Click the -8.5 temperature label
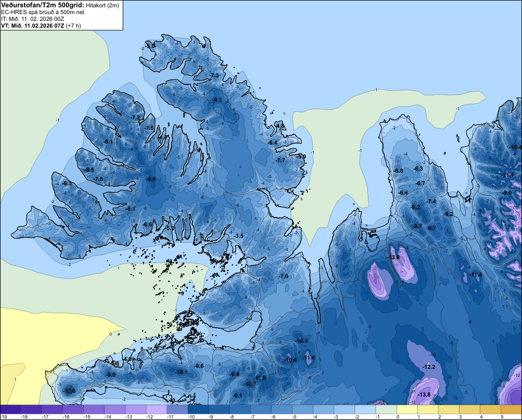This screenshot has height=420, width=522. (x=90, y=170)
